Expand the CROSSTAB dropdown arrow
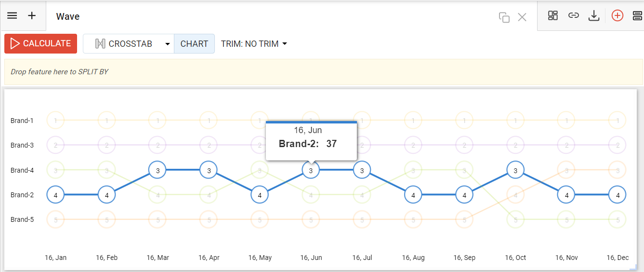 click(x=167, y=44)
